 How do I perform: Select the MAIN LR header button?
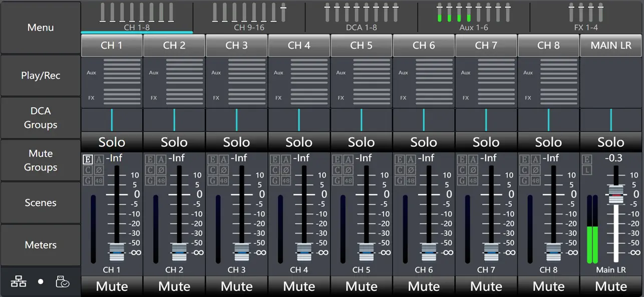[611, 45]
